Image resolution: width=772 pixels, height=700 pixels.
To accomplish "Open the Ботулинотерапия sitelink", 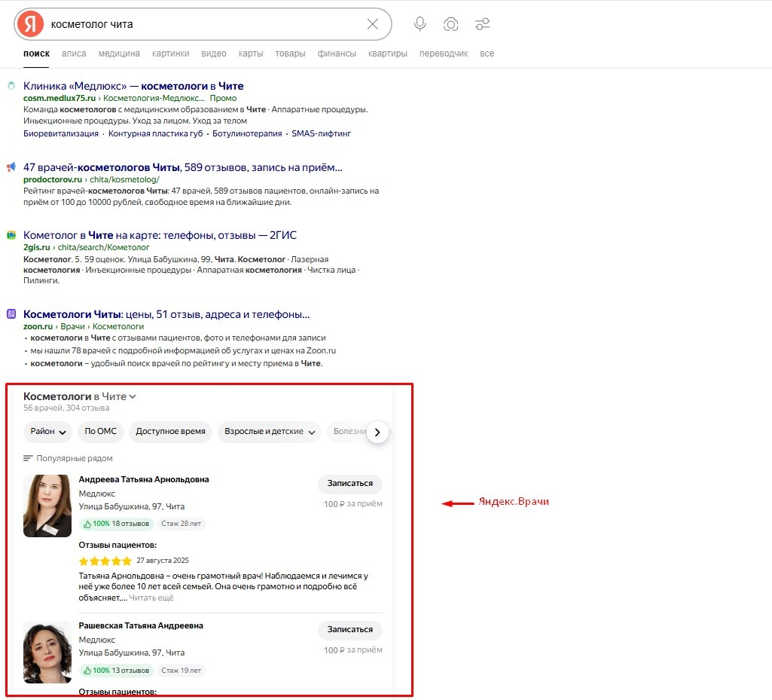I will (x=247, y=133).
